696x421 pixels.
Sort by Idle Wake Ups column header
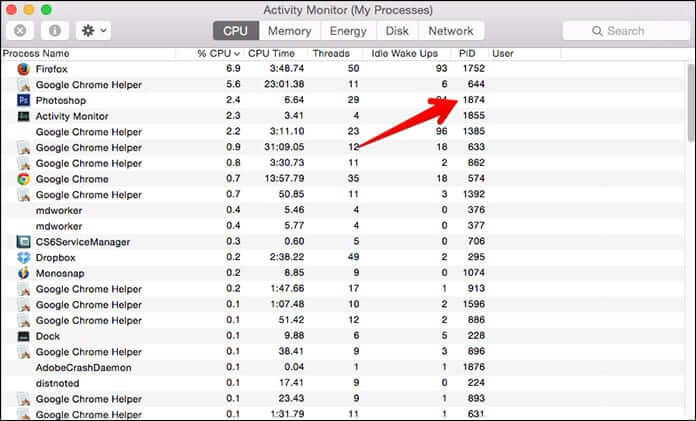(x=404, y=53)
